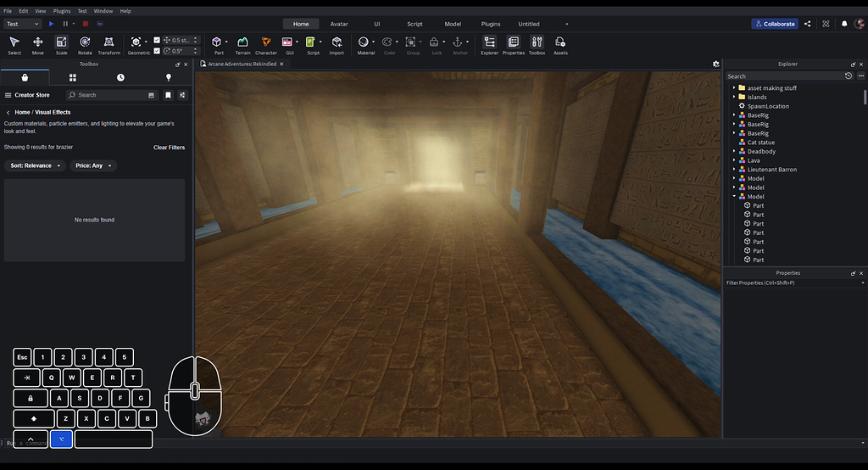868x470 pixels.
Task: Select the Arcane Adventures: Rekindled document tab
Action: pyautogui.click(x=242, y=64)
